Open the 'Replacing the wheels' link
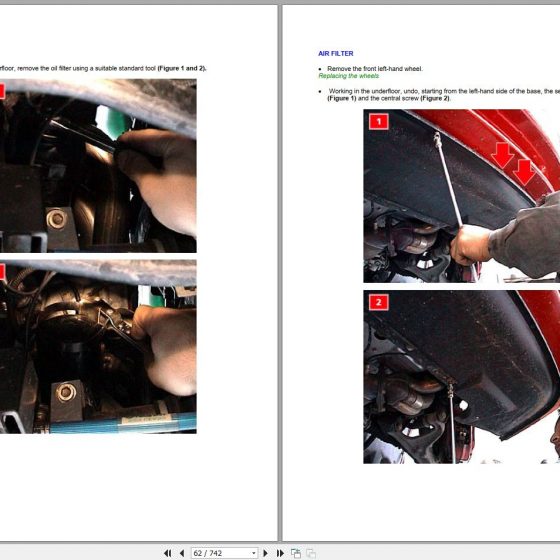This screenshot has width=560, height=560. click(x=349, y=76)
